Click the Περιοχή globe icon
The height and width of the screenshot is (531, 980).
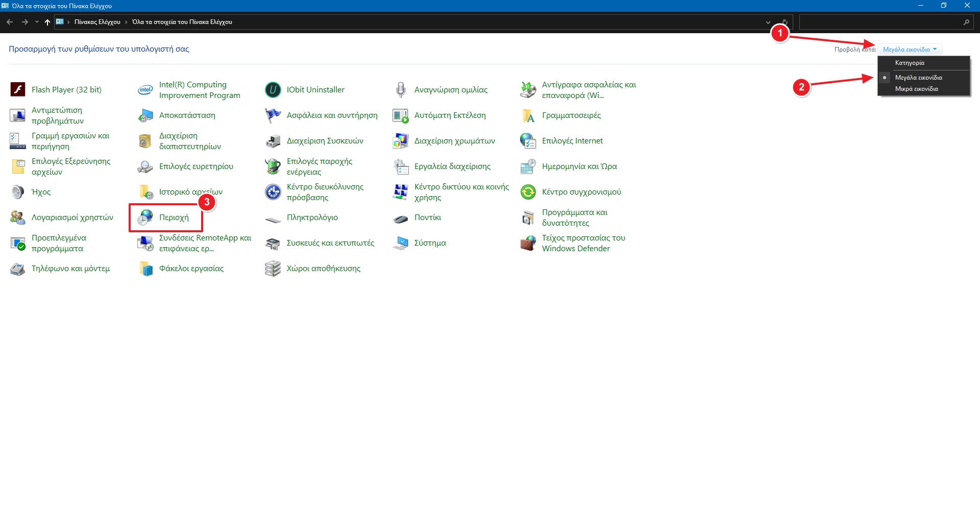tap(145, 218)
